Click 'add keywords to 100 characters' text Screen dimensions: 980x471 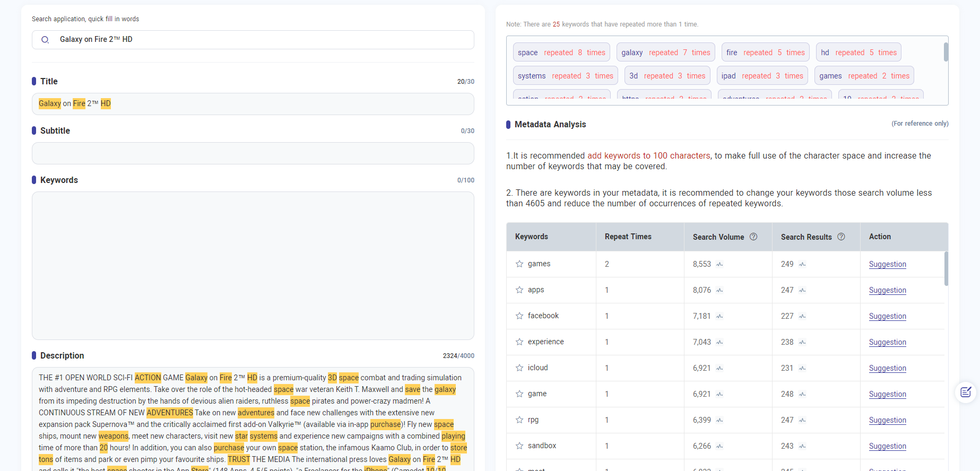pos(648,156)
